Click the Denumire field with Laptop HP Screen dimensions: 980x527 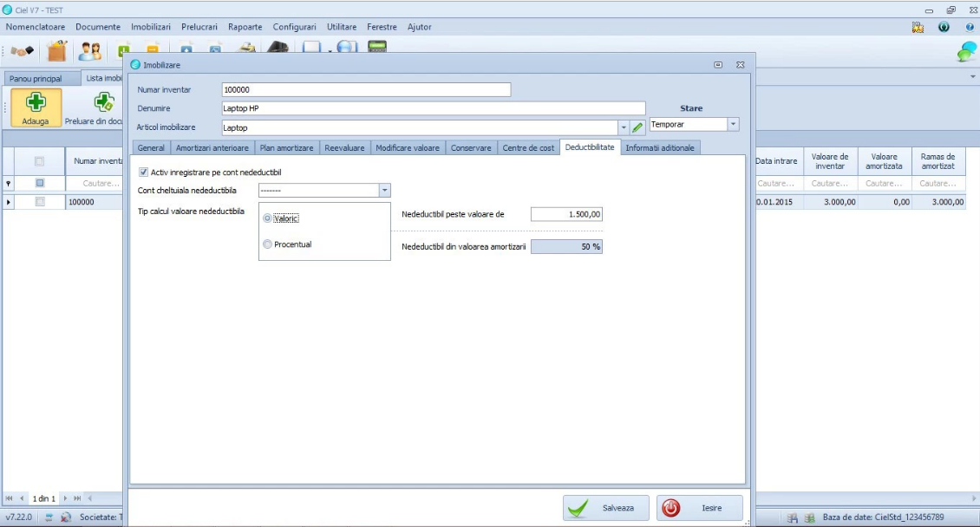434,108
